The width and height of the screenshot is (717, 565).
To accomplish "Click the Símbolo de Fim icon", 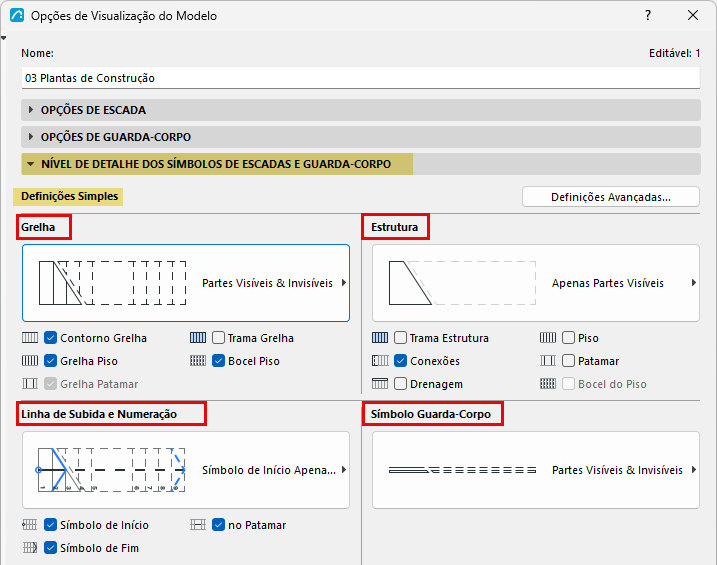I will pyautogui.click(x=30, y=548).
